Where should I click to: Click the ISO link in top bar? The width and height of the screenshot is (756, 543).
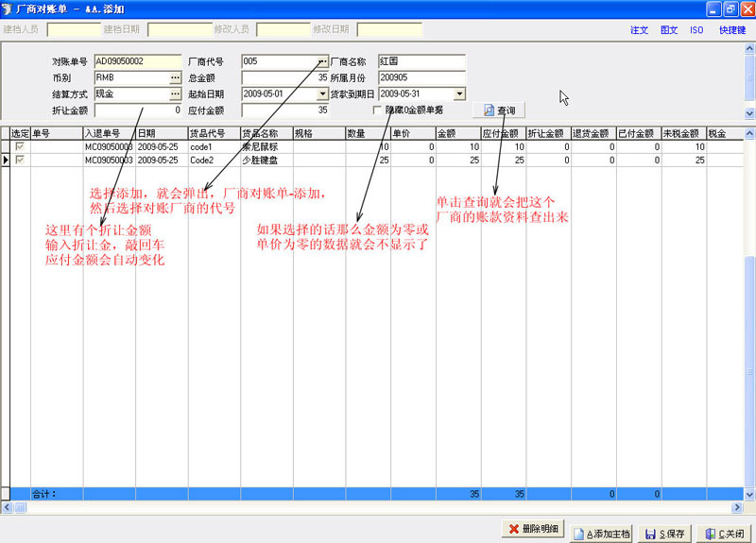(696, 30)
